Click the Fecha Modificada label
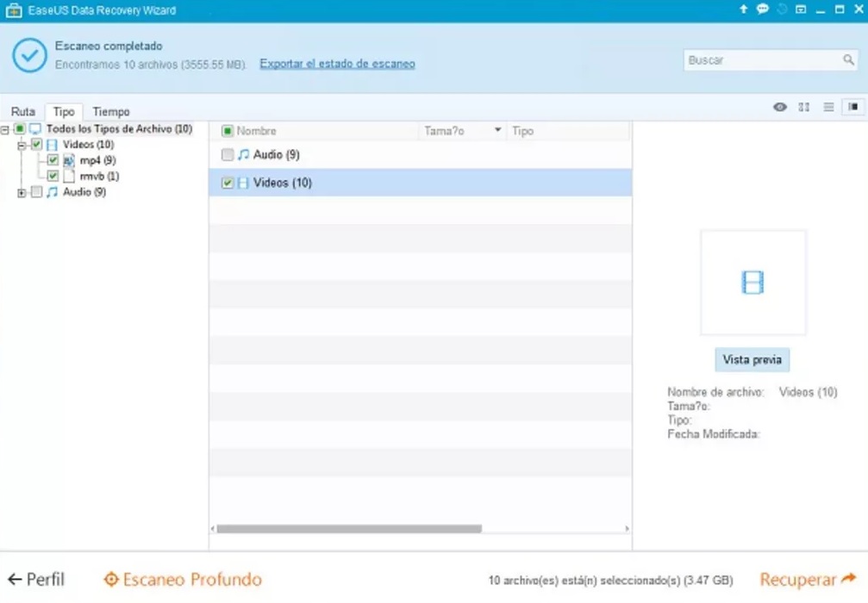The width and height of the screenshot is (868, 603). coord(713,434)
